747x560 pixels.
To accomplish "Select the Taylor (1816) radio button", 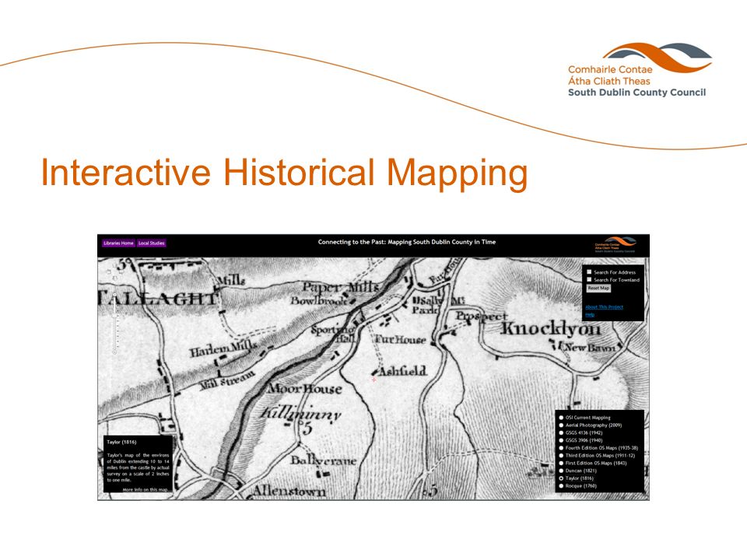I will 561,478.
